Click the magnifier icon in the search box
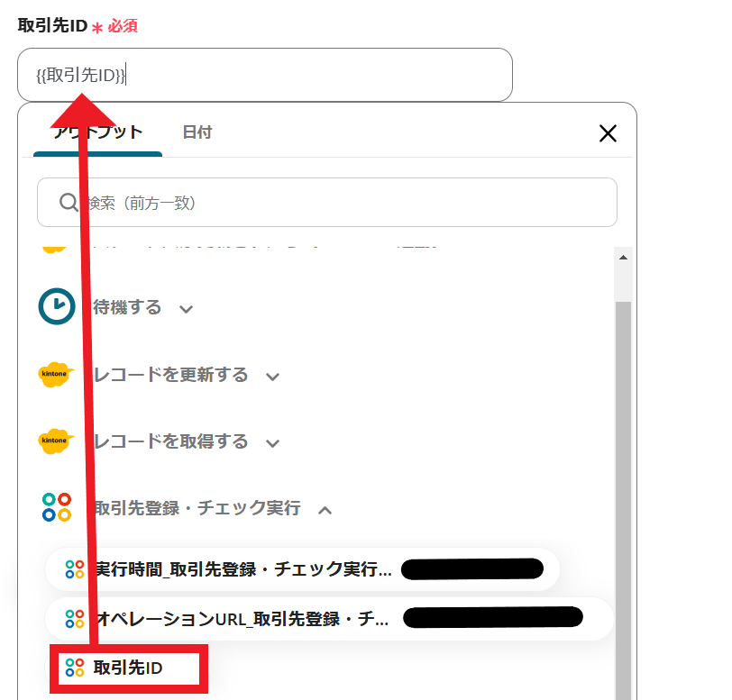This screenshot has width=732, height=700. (x=69, y=202)
